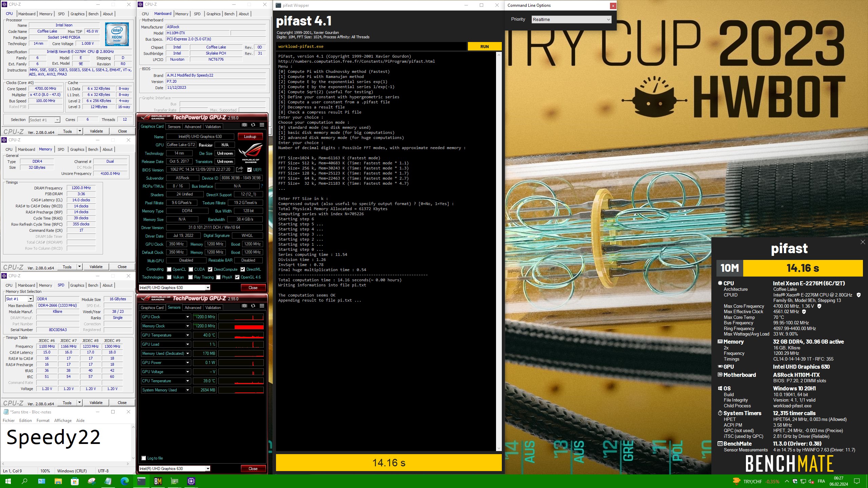Open the Socket #1 selection dropdown in CPU-Z
This screenshot has height=488, width=868.
pyautogui.click(x=44, y=120)
